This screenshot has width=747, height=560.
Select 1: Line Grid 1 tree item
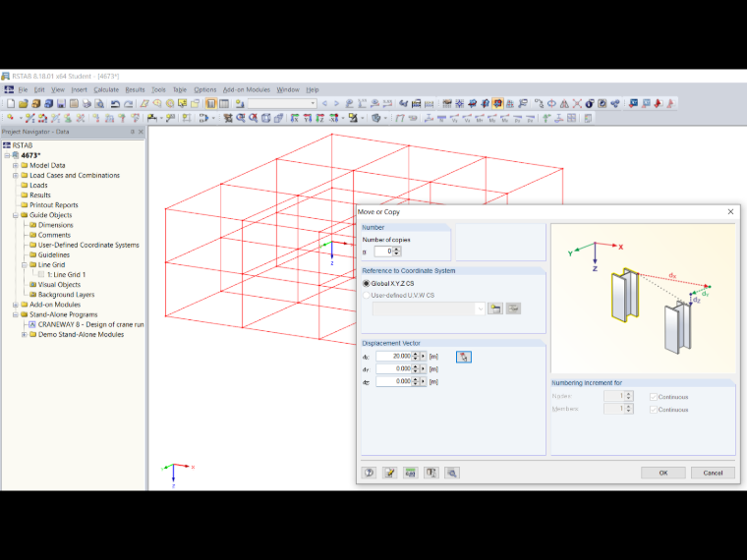(x=66, y=275)
